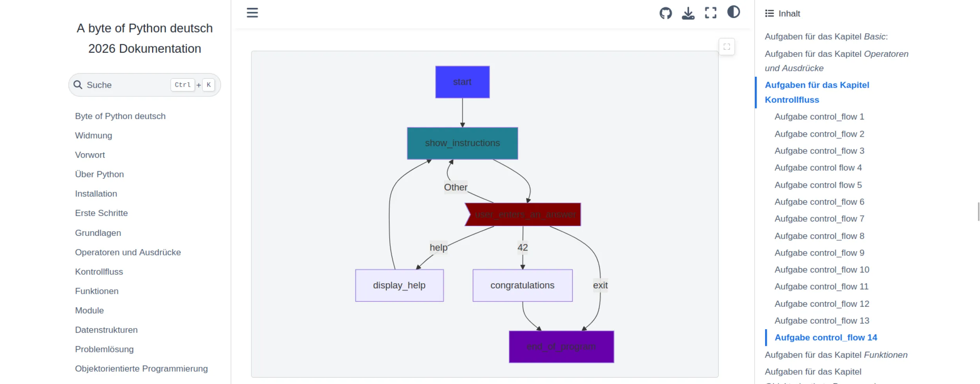Open the site title A byte of Python deutsch
The width and height of the screenshot is (980, 384).
pos(145,38)
